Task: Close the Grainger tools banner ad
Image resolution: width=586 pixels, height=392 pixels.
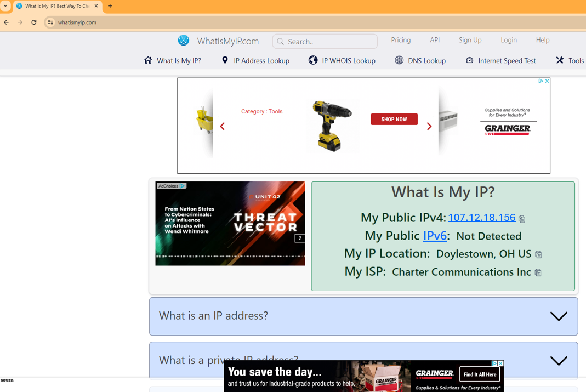Action: coord(547,81)
